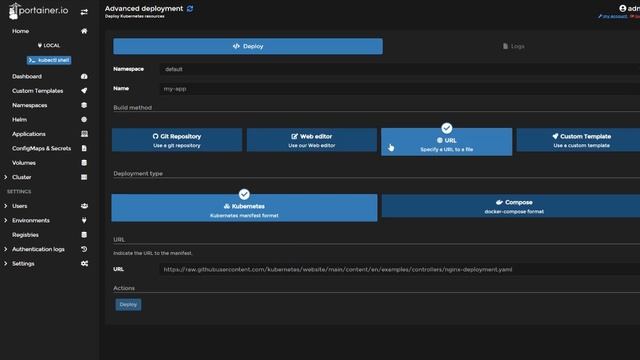Expand the Settings menu chevron
640x360 pixels.
(6, 264)
